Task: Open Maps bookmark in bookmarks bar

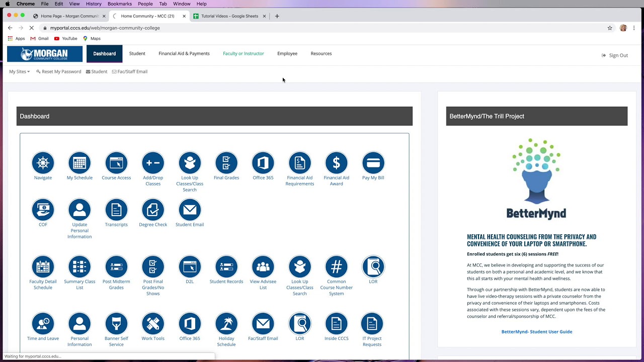Action: (92, 39)
